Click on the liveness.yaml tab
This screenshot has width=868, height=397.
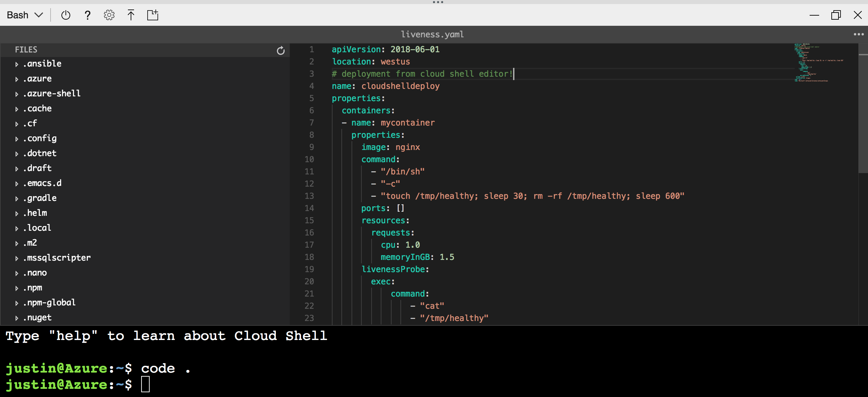433,34
